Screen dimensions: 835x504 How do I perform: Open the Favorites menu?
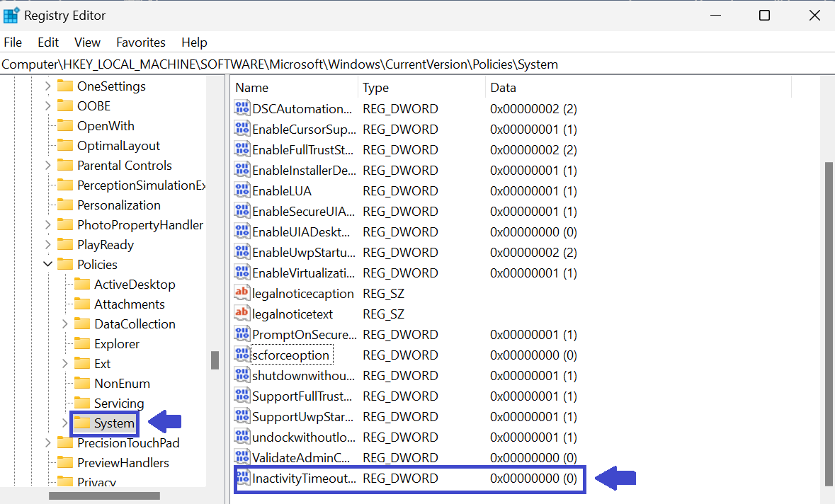tap(140, 42)
